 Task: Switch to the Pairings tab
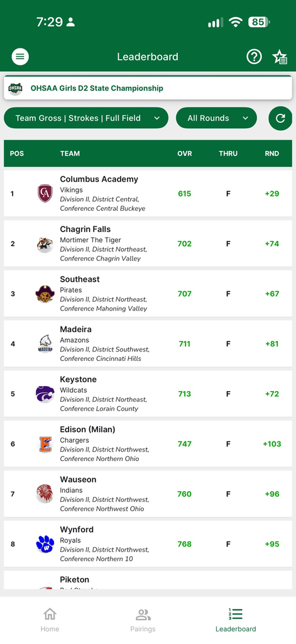[x=143, y=620]
